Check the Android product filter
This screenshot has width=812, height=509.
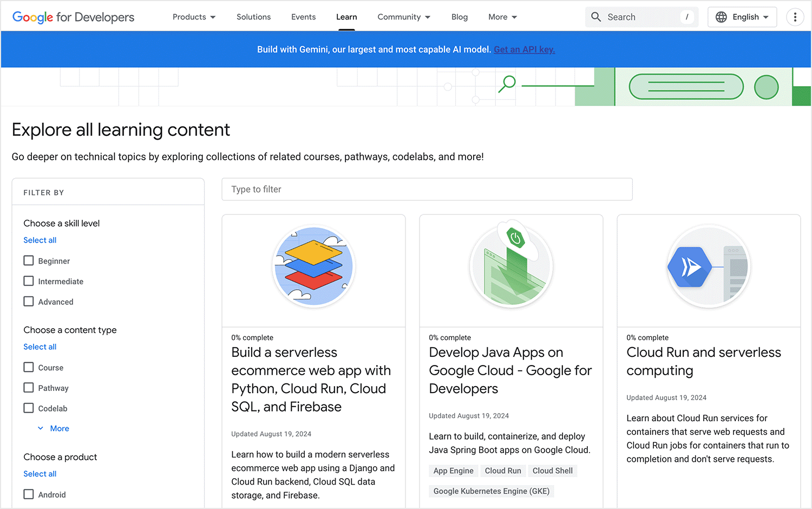point(29,494)
